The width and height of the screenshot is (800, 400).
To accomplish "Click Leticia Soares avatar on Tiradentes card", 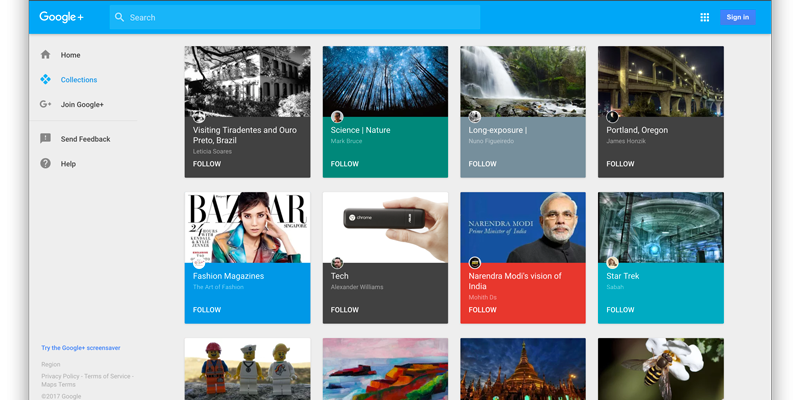I will pos(199,117).
